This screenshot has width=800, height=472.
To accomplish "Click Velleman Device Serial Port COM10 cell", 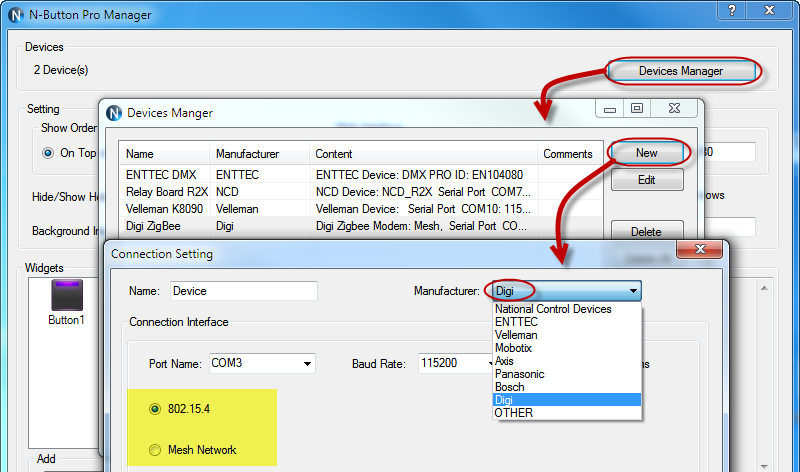I will click(x=423, y=209).
